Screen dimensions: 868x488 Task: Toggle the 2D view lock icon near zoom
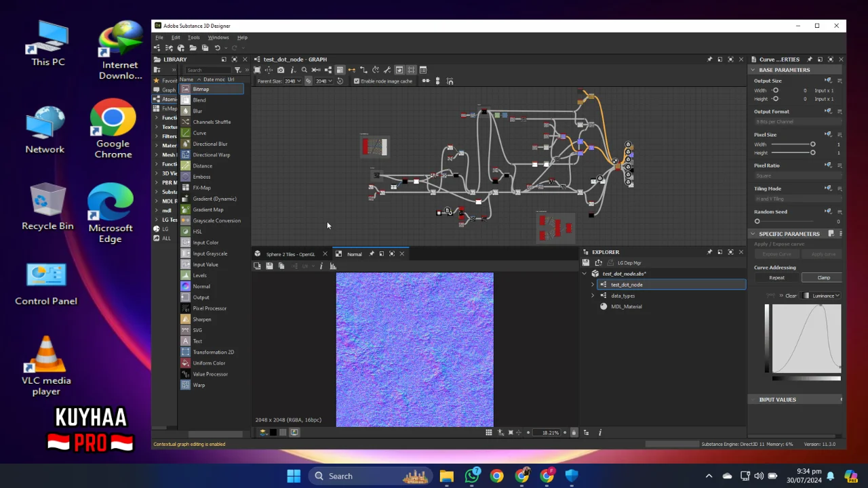574,432
